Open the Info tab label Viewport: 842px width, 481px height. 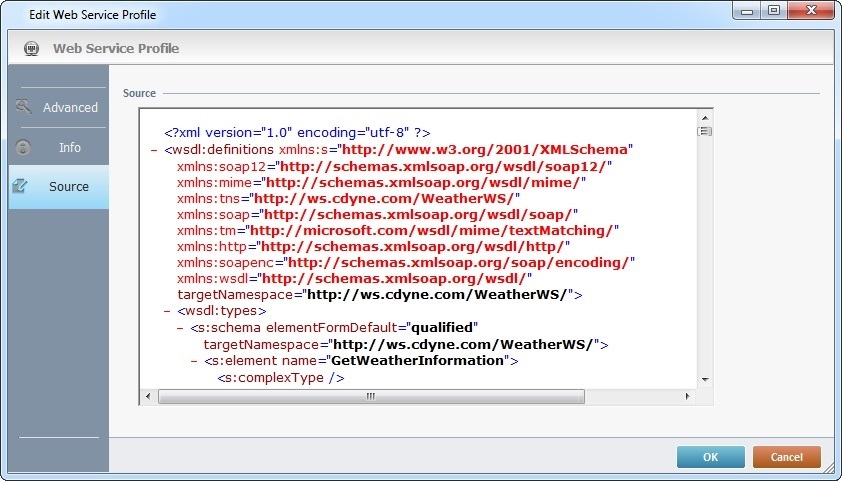pos(69,147)
